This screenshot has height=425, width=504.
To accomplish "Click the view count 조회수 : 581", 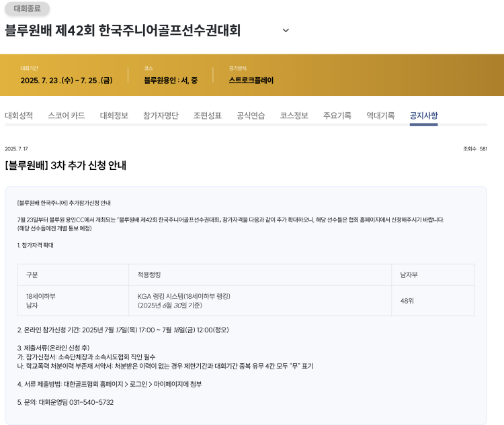I will pos(475,149).
